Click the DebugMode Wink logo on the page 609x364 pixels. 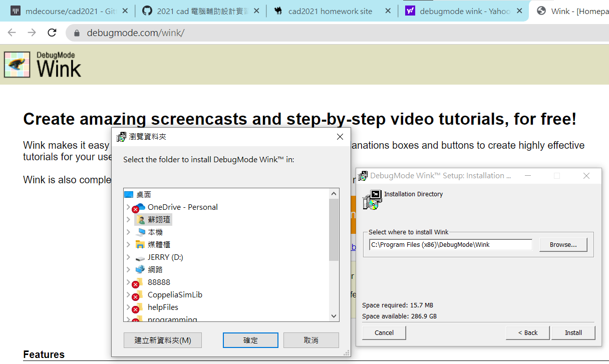pos(43,64)
